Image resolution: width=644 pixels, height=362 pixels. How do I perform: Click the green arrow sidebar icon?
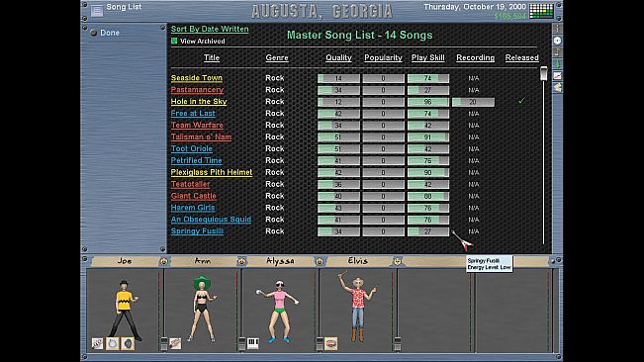(x=557, y=64)
